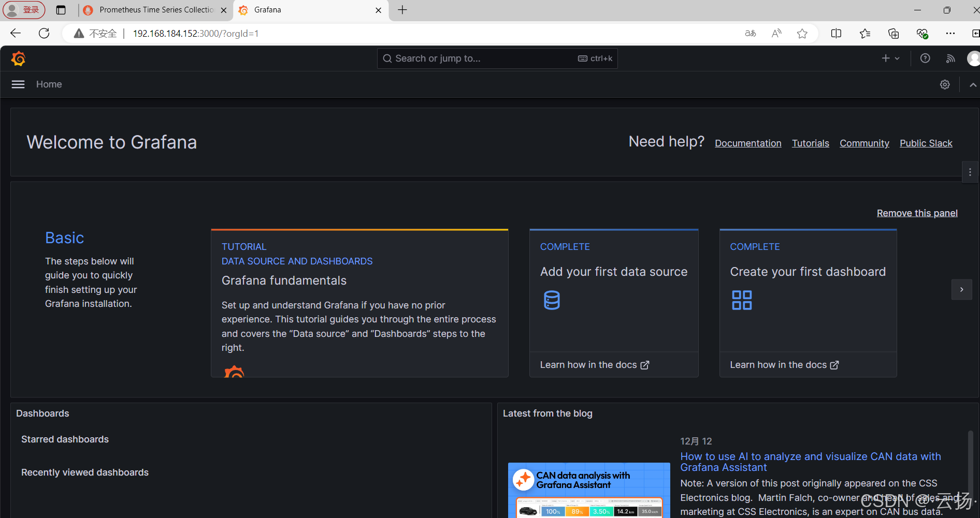Open browser essentials heart icon
Screen dimensions: 980x518
[922, 34]
